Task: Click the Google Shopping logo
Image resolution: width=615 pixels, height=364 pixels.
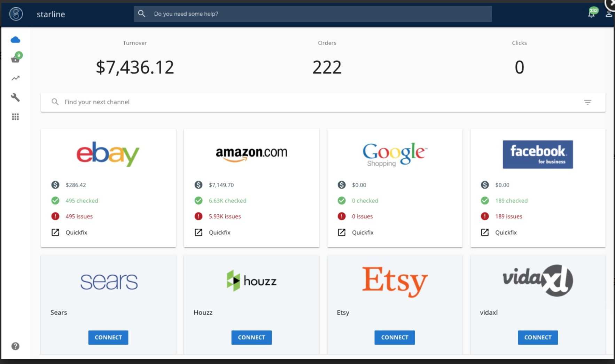Action: point(395,155)
